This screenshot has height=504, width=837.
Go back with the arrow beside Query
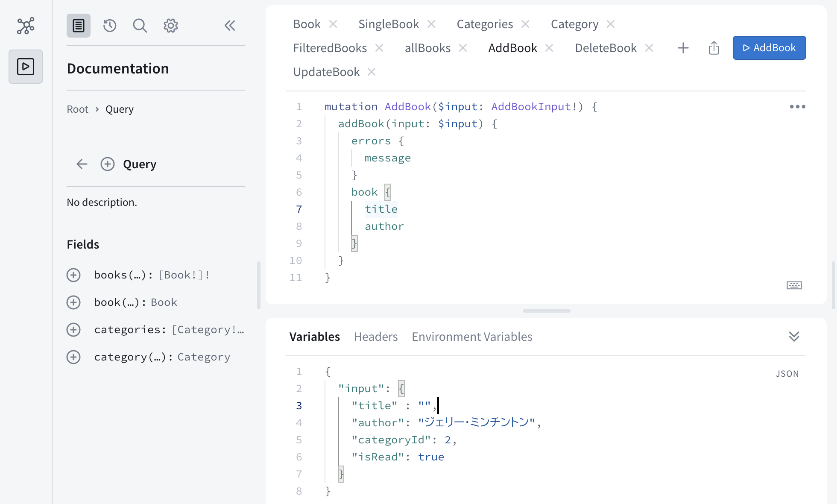(x=82, y=164)
